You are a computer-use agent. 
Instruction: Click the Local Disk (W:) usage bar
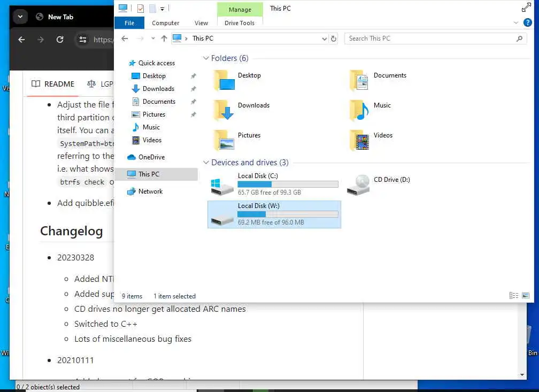tap(288, 214)
